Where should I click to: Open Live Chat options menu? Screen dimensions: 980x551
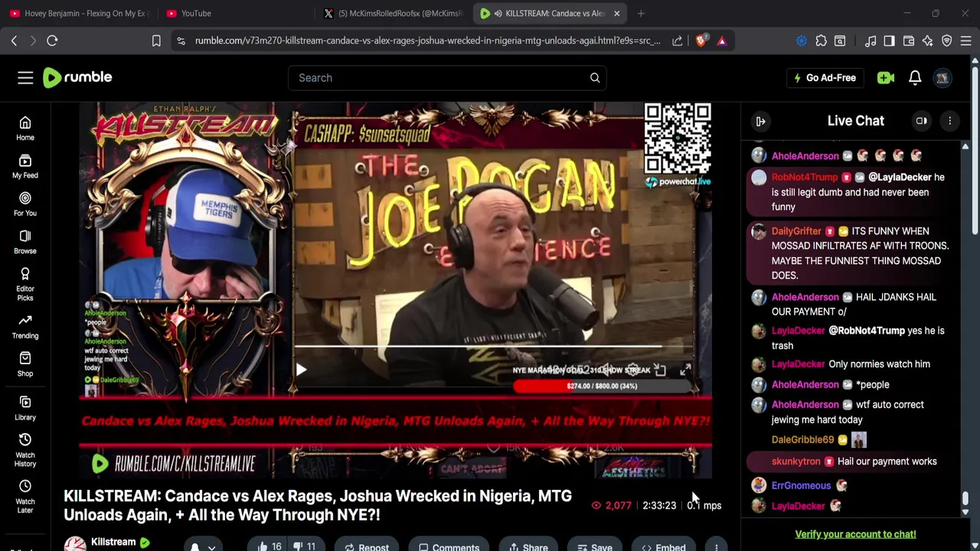949,121
